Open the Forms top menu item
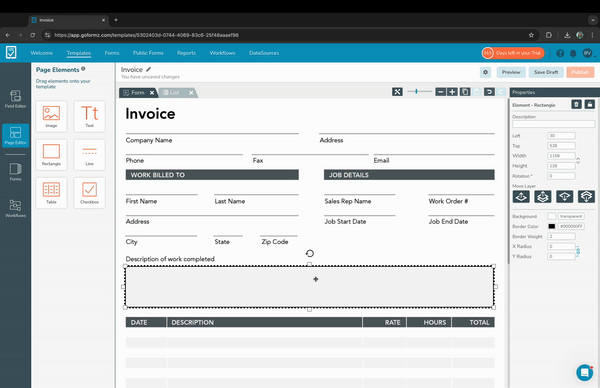 [x=112, y=53]
